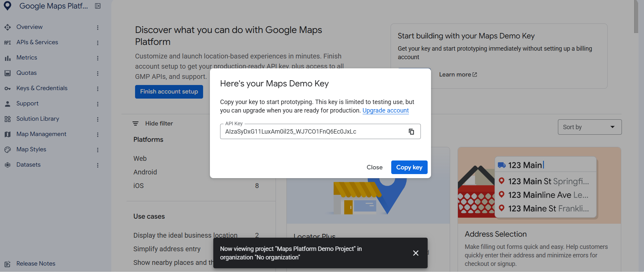644x272 pixels.
Task: Click the Copy key button
Action: click(409, 167)
